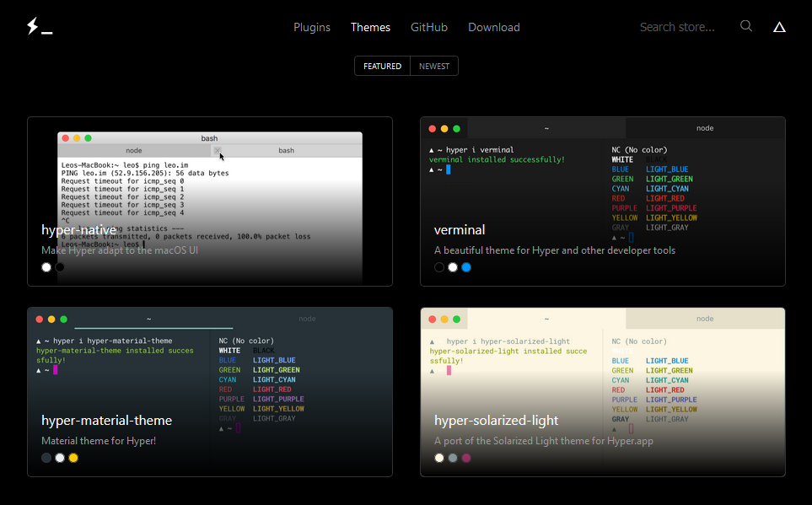Click the hyper-material-theme color list preview

tap(261, 384)
